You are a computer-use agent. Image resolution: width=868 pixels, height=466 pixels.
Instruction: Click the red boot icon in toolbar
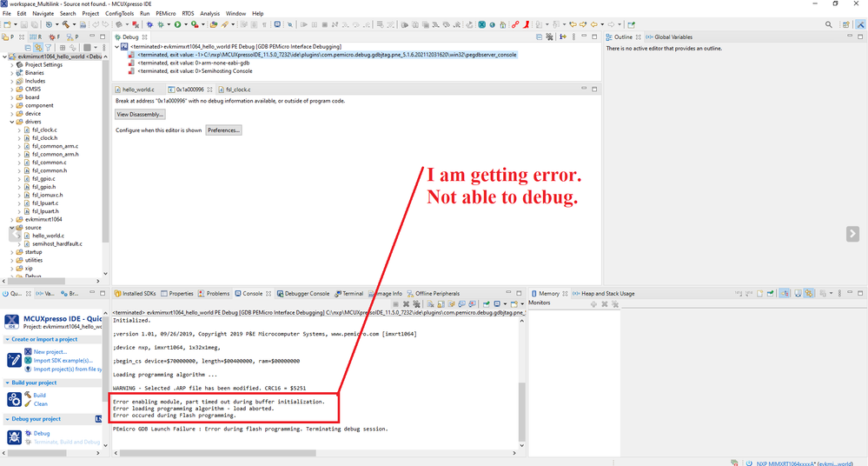click(527, 24)
